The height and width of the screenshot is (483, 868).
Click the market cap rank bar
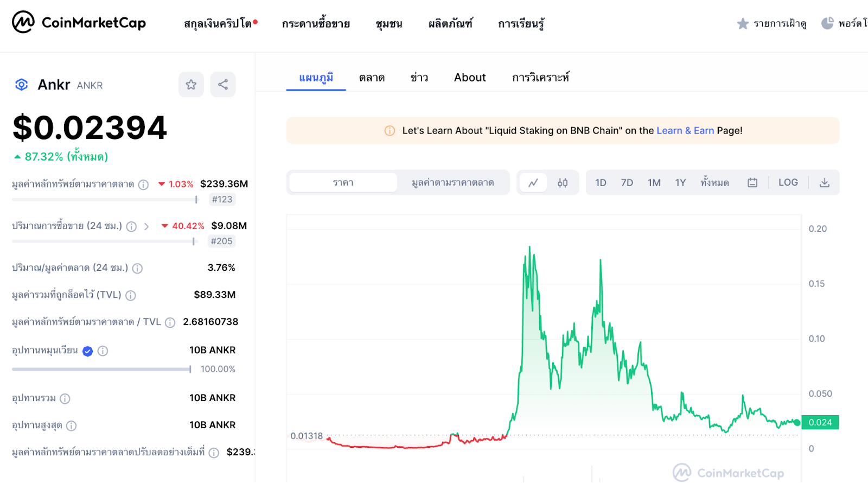tap(105, 200)
